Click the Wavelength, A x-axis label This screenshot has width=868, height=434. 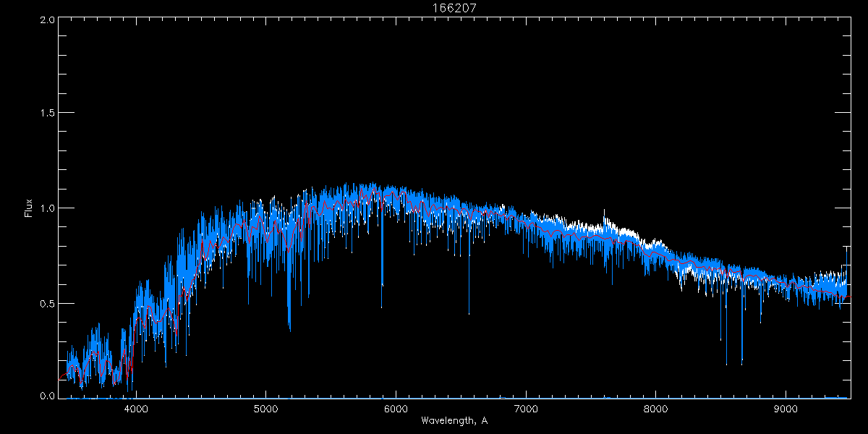[x=454, y=421]
